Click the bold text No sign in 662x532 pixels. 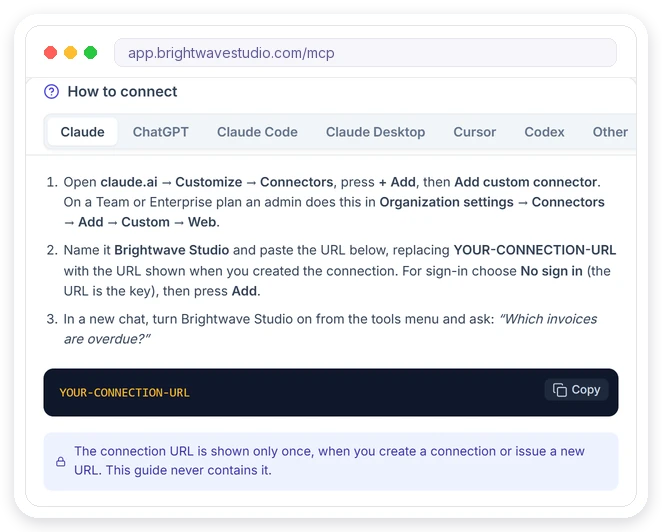551,271
